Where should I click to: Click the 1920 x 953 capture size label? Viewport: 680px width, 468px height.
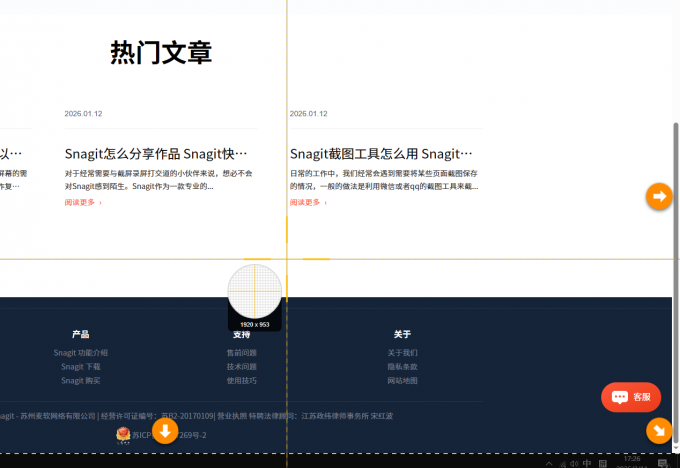coord(255,324)
